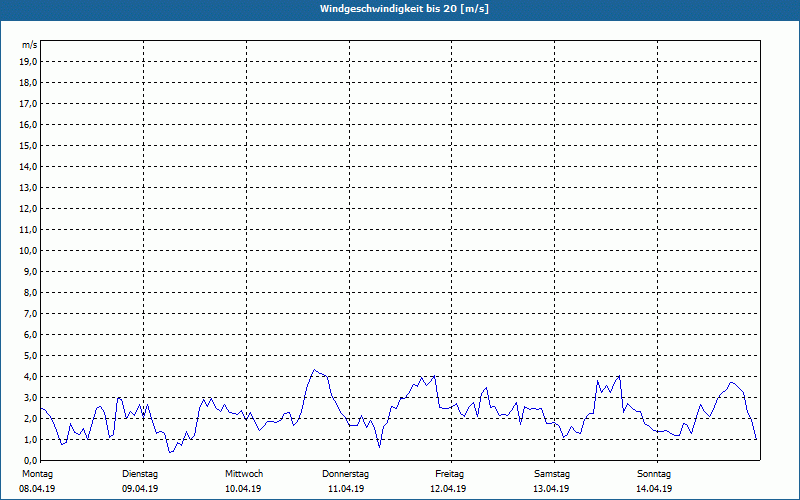Click the '16,0' y-axis label

[28, 124]
